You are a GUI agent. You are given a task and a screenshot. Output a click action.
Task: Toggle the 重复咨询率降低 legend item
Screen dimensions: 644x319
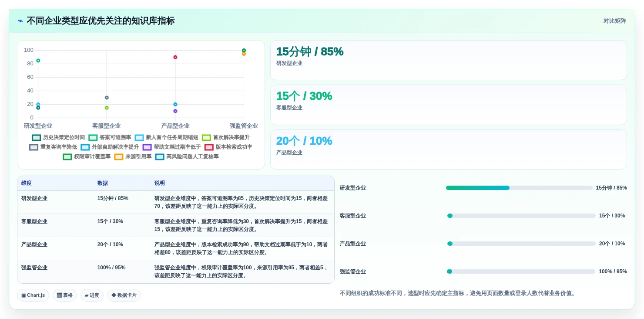click(53, 147)
